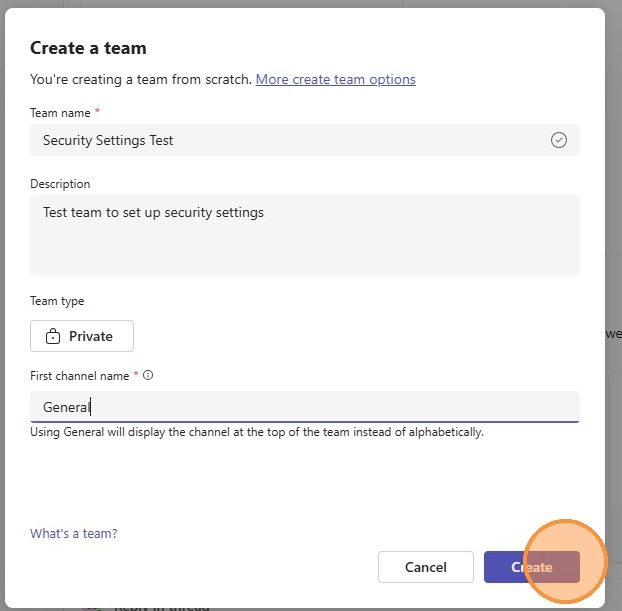Click the hint text about using General
The height and width of the screenshot is (611, 622).
[x=257, y=432]
